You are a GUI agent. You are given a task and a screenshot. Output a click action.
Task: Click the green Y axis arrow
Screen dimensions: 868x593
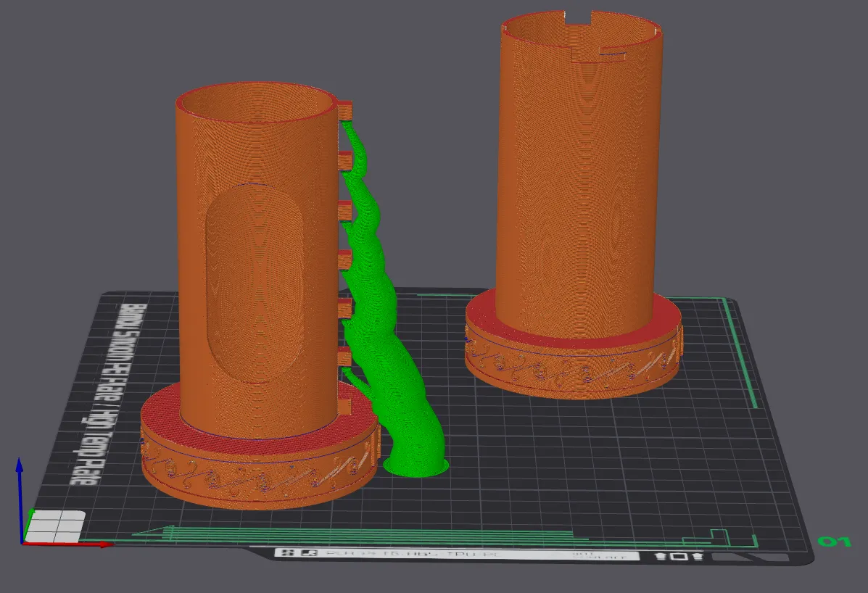pos(30,516)
